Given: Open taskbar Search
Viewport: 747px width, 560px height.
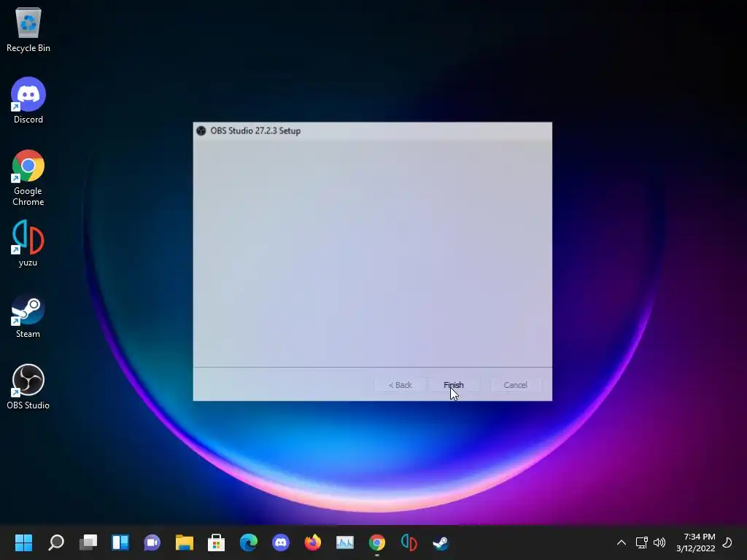Looking at the screenshot, I should pos(55,542).
